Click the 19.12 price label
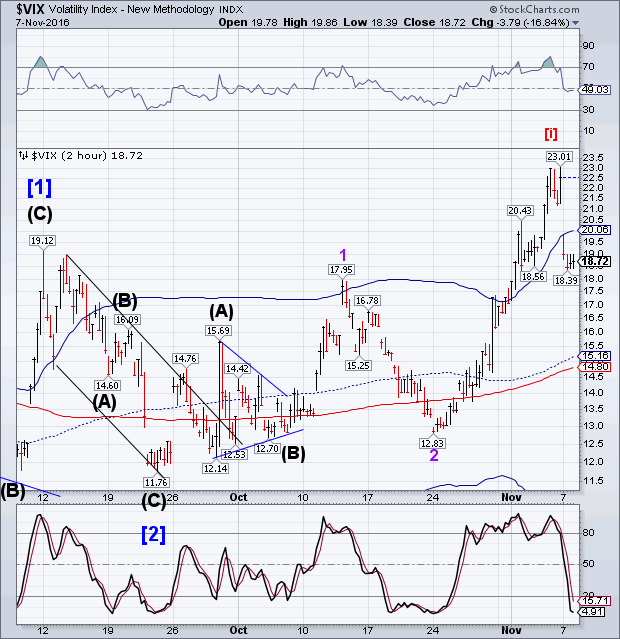This screenshot has width=620, height=639. point(42,240)
